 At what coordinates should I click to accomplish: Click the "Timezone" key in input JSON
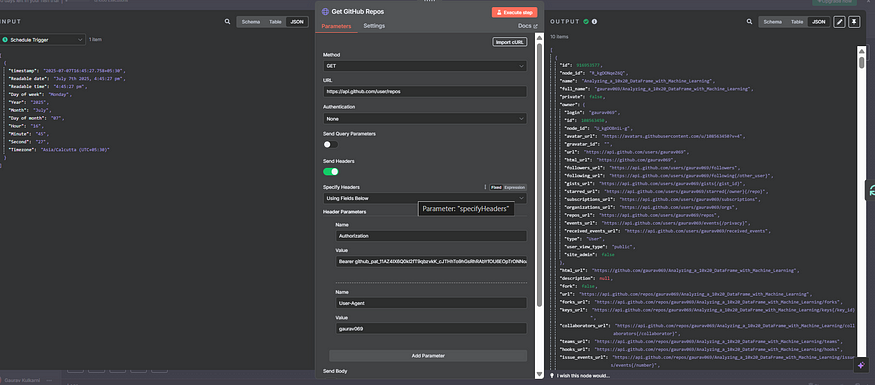[x=22, y=150]
